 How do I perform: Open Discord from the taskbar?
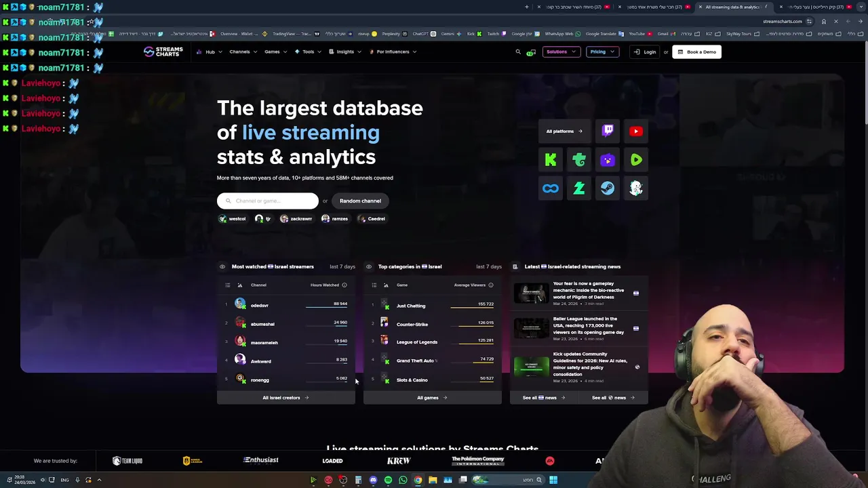click(373, 480)
